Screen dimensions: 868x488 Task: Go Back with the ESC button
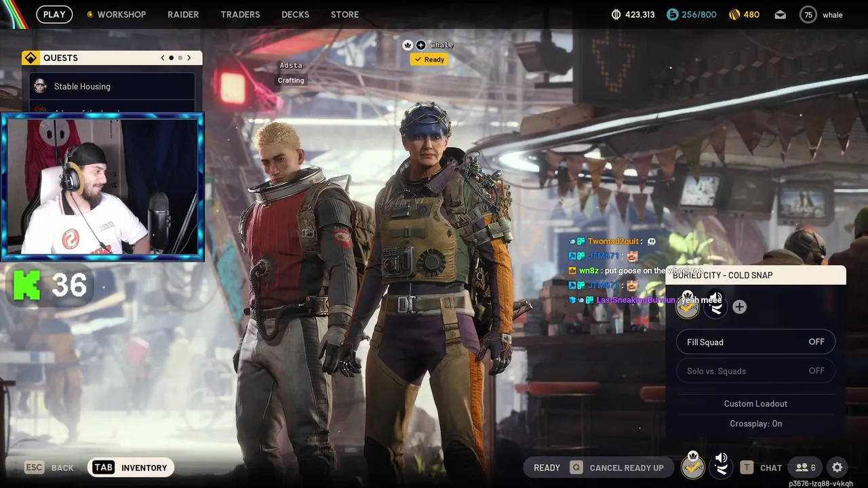pos(49,468)
